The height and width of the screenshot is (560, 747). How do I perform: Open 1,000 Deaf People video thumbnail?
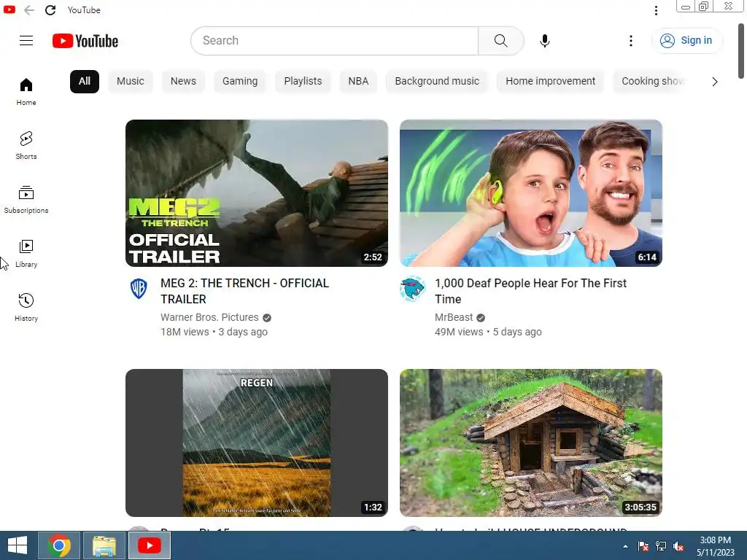click(531, 192)
